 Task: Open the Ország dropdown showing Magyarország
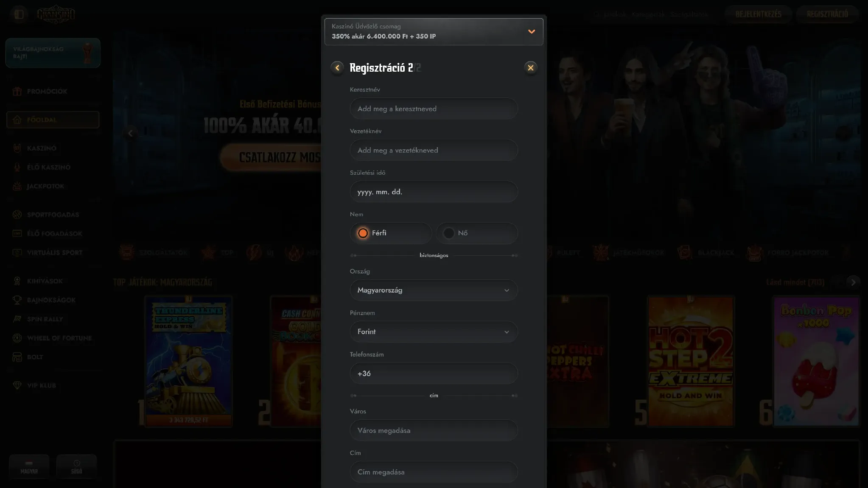434,290
